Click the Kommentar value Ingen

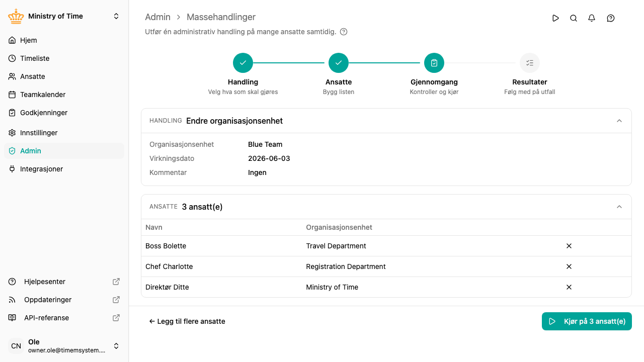click(x=257, y=172)
